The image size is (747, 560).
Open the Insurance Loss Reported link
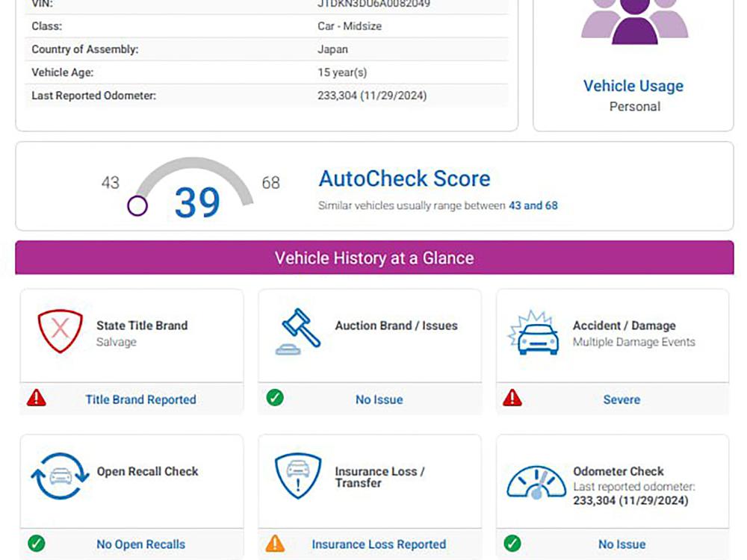(379, 544)
